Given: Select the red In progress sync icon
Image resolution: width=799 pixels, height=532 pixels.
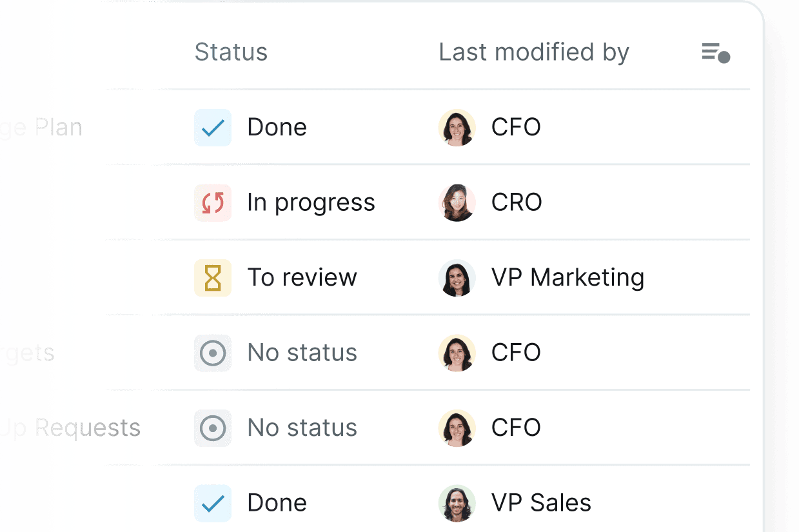Looking at the screenshot, I should click(213, 202).
